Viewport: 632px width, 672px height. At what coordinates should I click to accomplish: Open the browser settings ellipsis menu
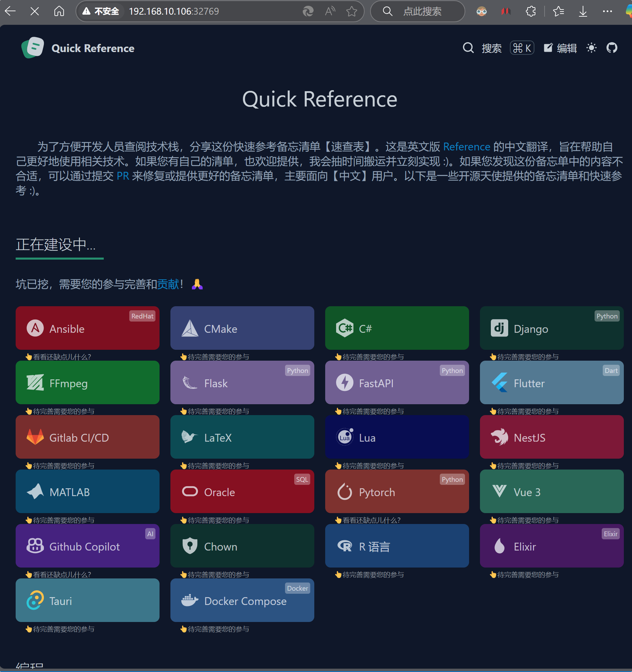pyautogui.click(x=607, y=11)
